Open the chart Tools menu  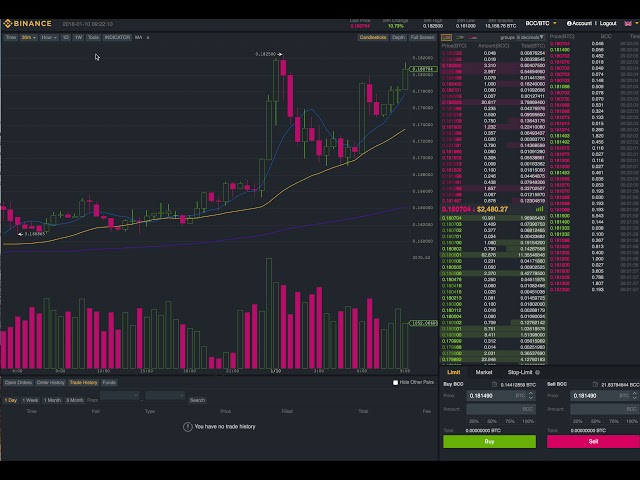[93, 38]
